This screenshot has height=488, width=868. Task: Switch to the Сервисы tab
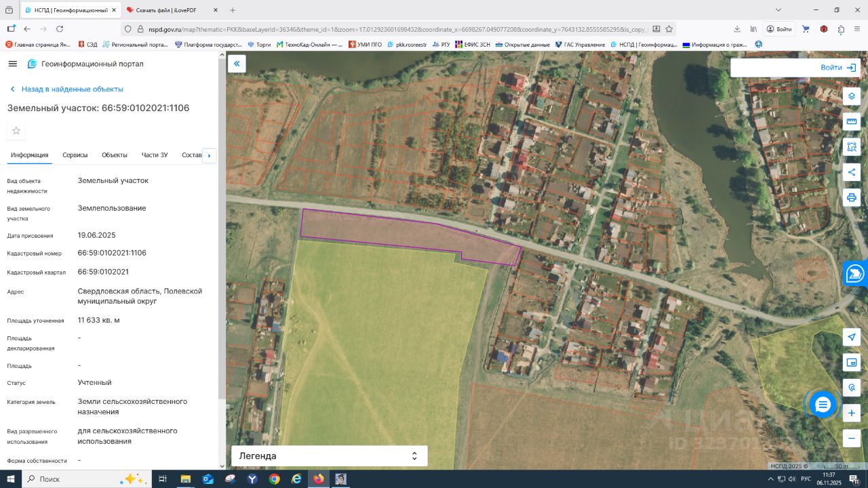click(x=75, y=155)
